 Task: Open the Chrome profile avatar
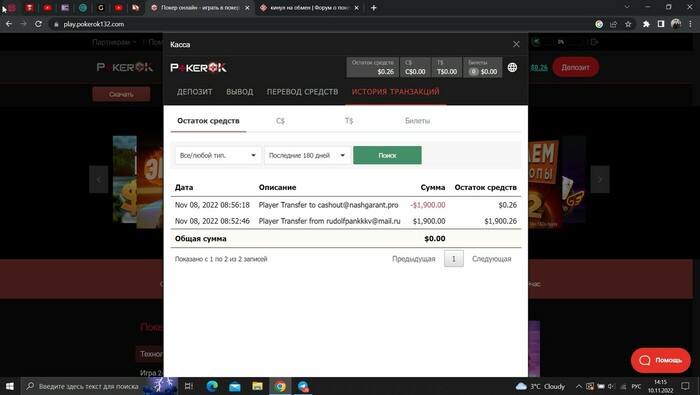tap(676, 24)
